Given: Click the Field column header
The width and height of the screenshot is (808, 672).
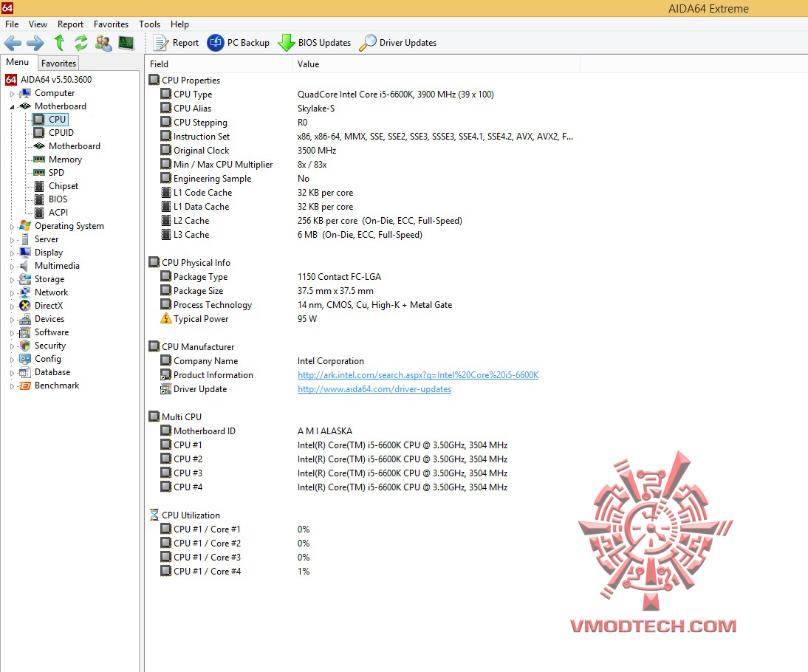Looking at the screenshot, I should coord(219,64).
